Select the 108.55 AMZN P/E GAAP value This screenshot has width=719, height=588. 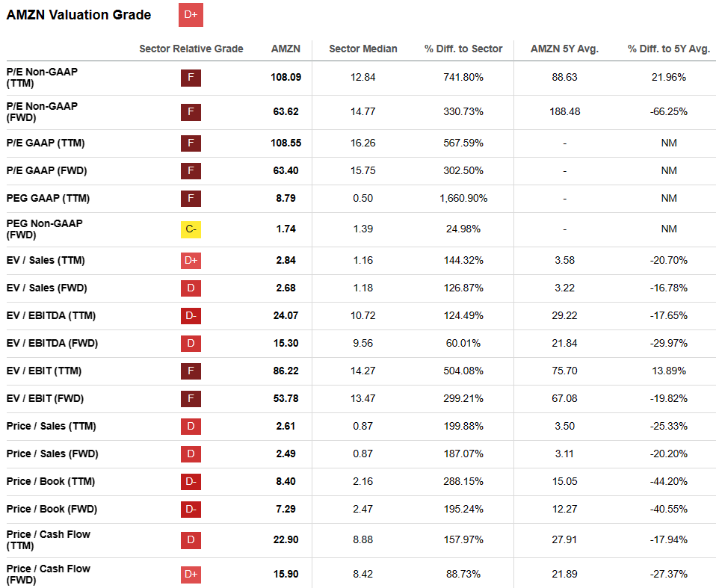(286, 143)
